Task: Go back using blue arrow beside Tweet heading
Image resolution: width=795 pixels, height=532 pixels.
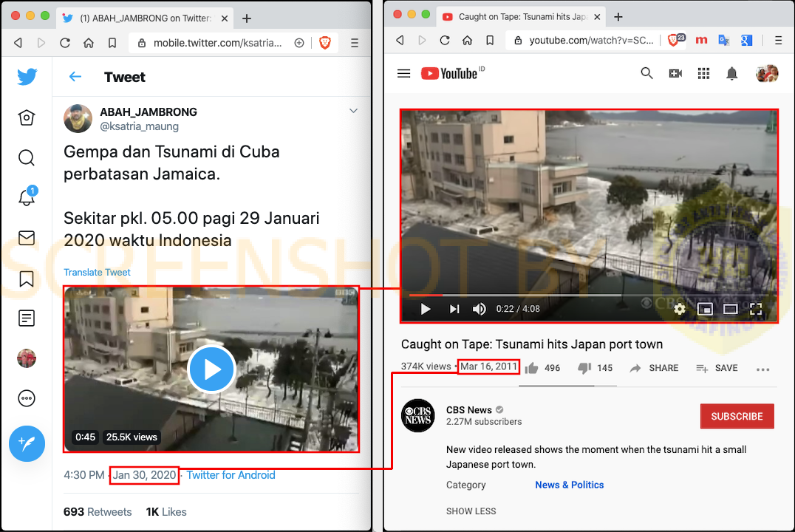Action: 75,77
